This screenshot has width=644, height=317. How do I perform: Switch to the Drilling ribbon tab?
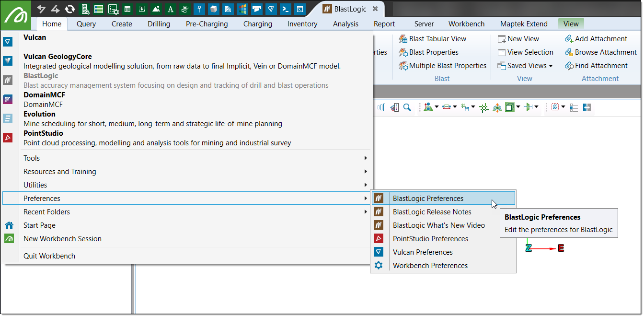pyautogui.click(x=159, y=24)
